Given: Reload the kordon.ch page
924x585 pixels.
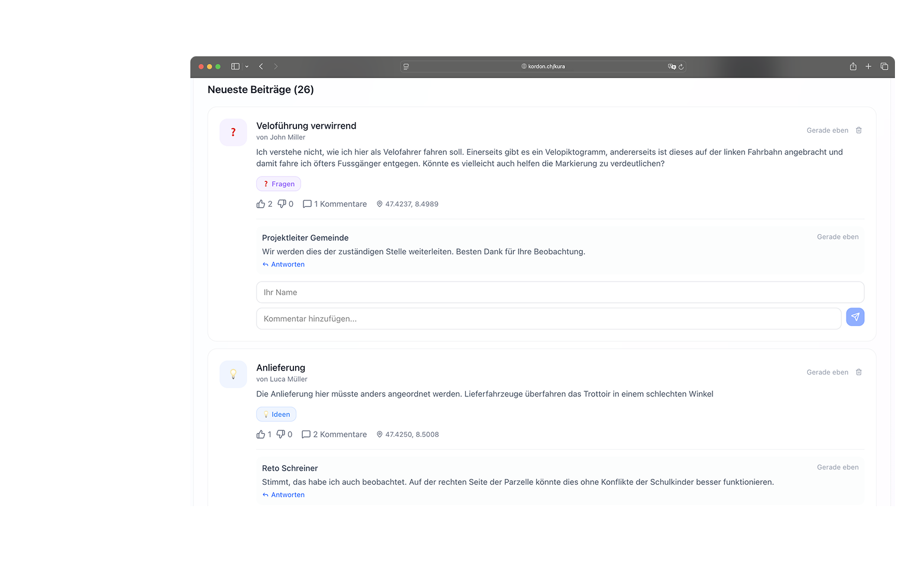Looking at the screenshot, I should [x=681, y=66].
